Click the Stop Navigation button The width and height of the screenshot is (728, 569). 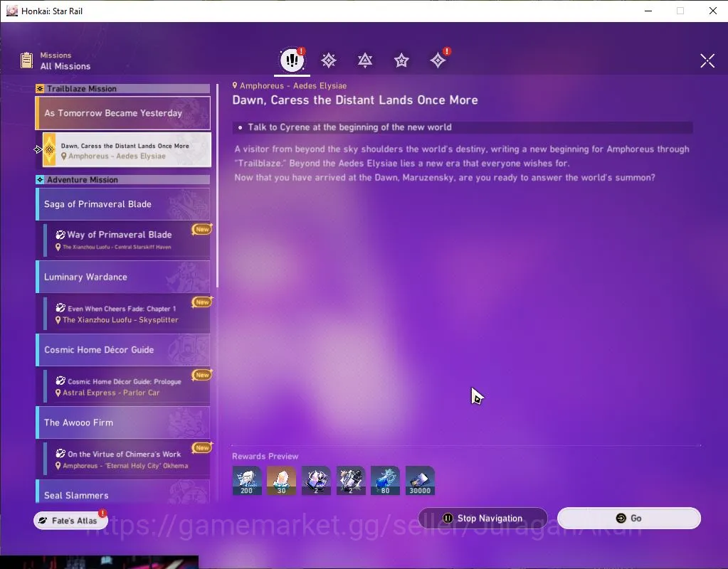pyautogui.click(x=483, y=518)
